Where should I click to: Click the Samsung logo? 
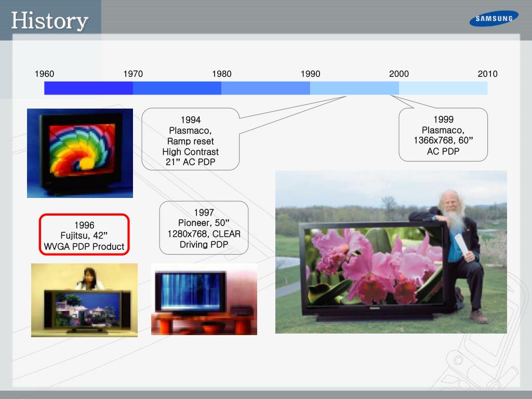494,18
